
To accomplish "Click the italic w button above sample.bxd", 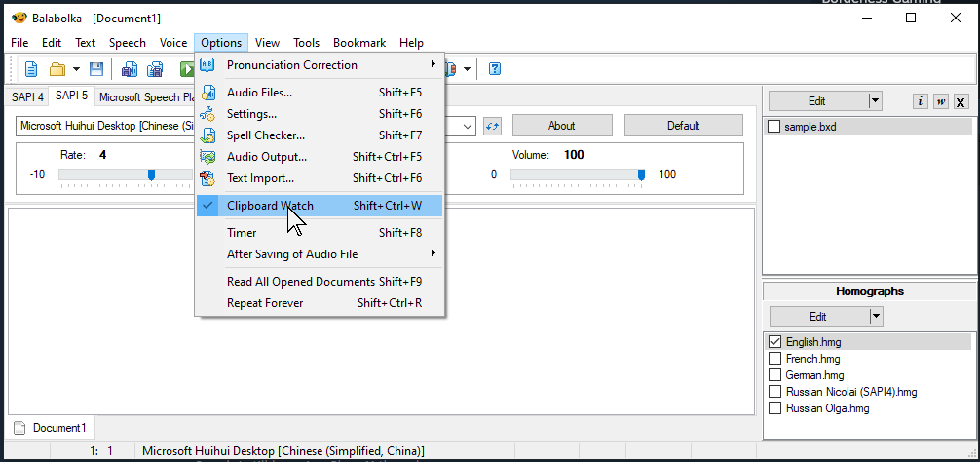I will tap(941, 101).
